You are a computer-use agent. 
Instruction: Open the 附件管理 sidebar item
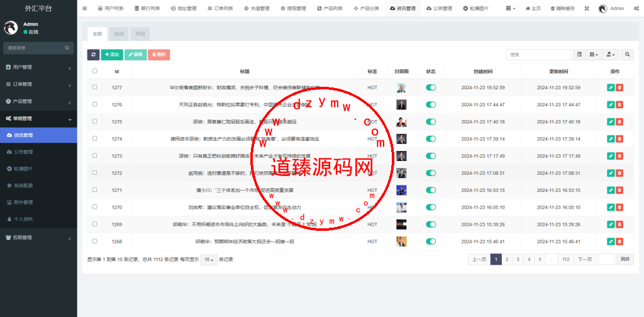click(38, 203)
